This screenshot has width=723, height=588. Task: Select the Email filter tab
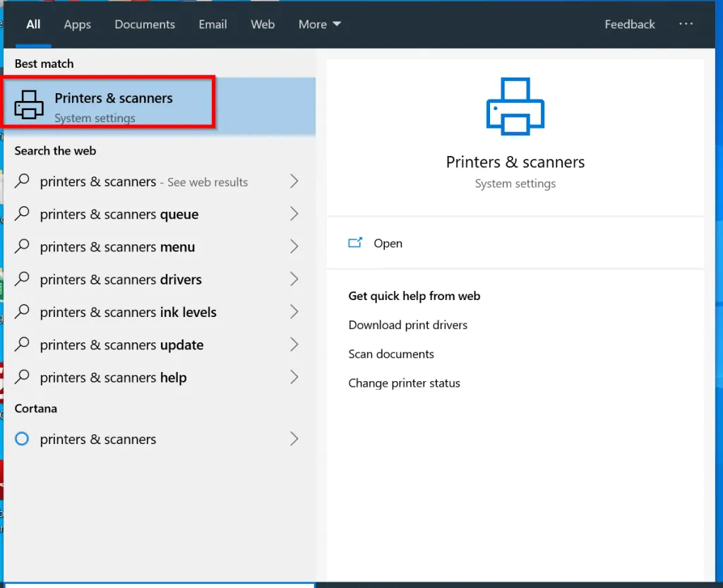[213, 24]
